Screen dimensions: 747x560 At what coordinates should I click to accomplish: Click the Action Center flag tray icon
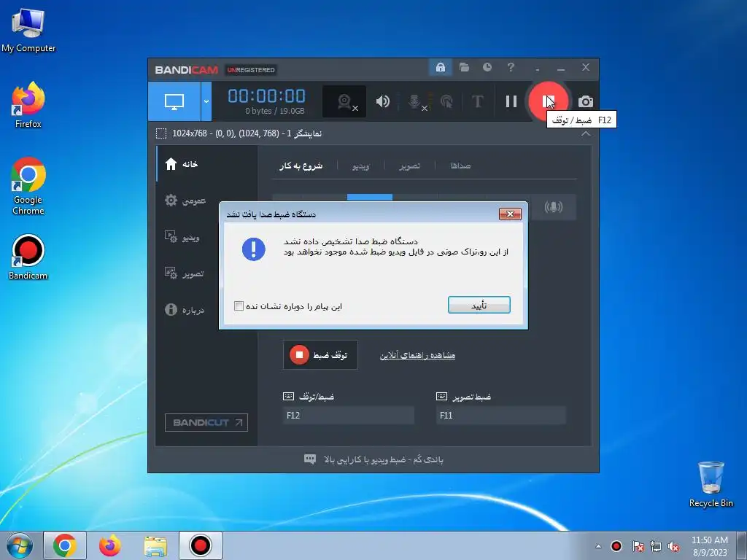point(638,546)
